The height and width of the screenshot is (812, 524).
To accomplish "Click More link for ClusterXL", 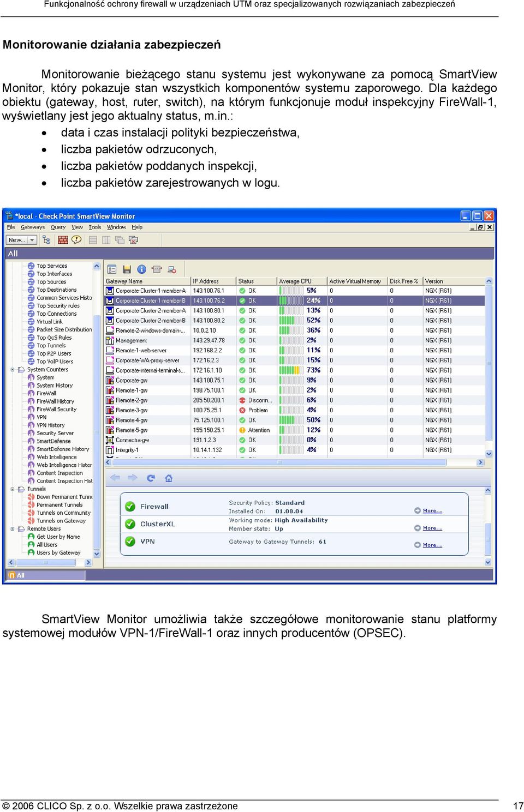I will (x=432, y=528).
